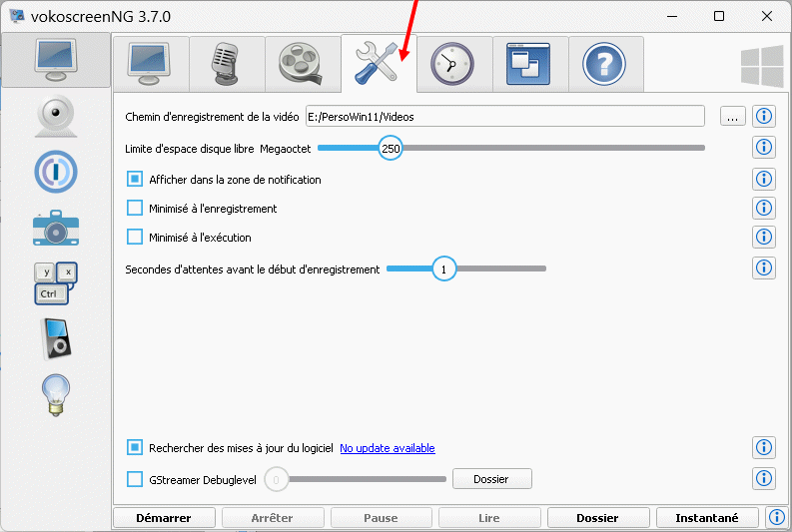The image size is (792, 532).
Task: Show info for Minimisé à l'enregistrement
Action: tap(764, 208)
